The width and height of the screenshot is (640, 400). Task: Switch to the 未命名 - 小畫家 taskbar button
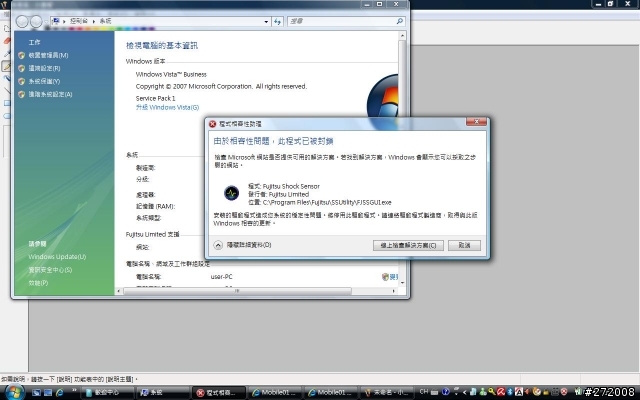point(387,392)
